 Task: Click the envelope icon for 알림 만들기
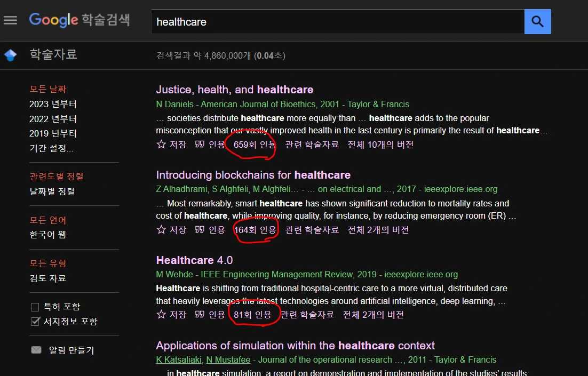(x=36, y=350)
